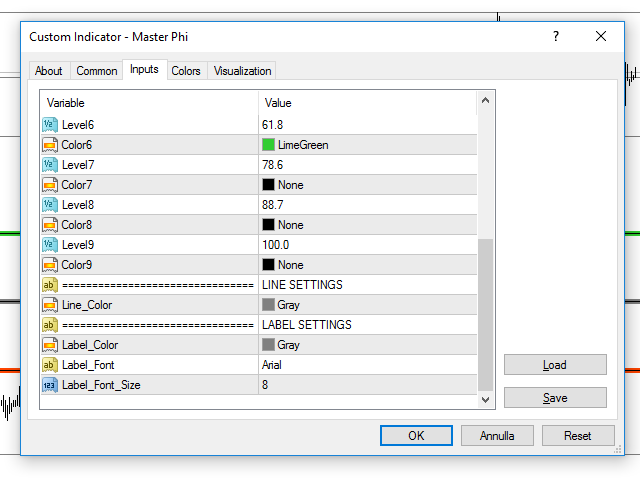Select the Label_Font_Size variable name

click(101, 385)
